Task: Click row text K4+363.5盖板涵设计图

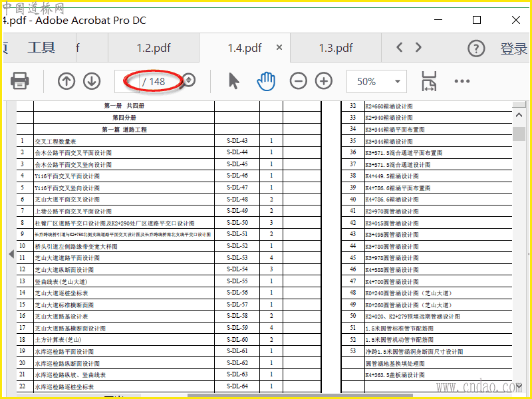Action: 395,375
